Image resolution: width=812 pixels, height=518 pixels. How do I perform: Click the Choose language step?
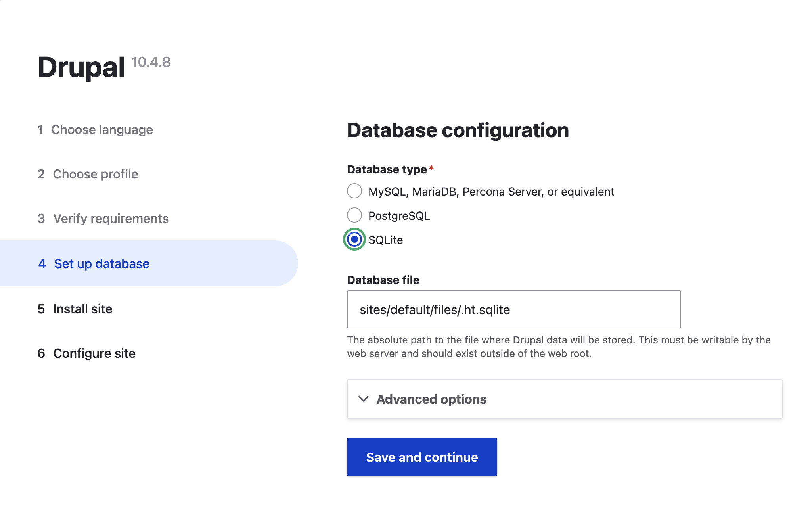click(x=95, y=130)
